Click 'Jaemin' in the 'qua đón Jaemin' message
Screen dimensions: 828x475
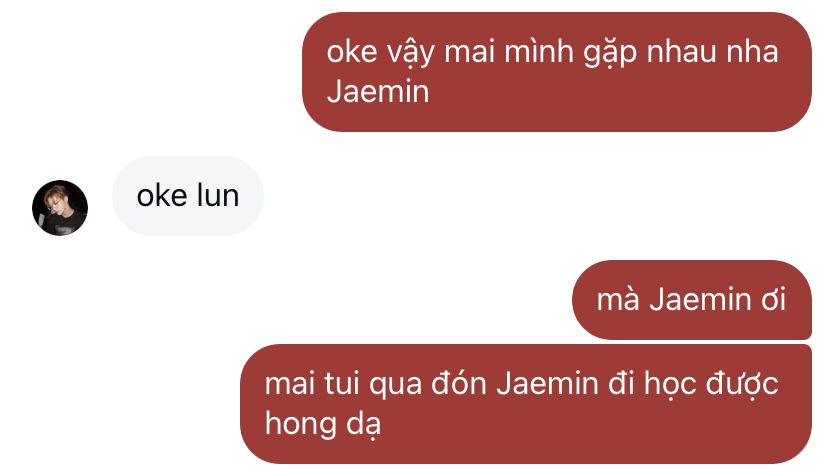548,384
